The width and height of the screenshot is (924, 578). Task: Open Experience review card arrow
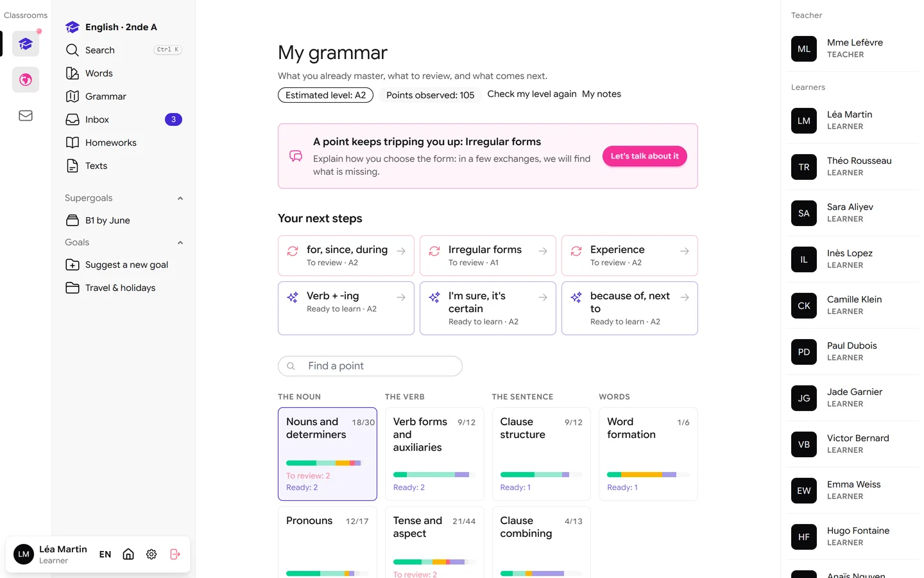coord(685,251)
